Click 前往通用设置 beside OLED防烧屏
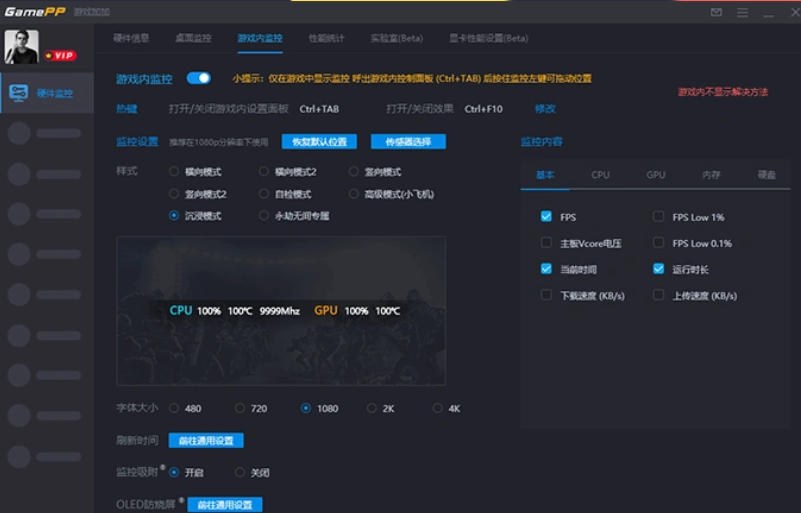This screenshot has width=801, height=513. pyautogui.click(x=225, y=505)
